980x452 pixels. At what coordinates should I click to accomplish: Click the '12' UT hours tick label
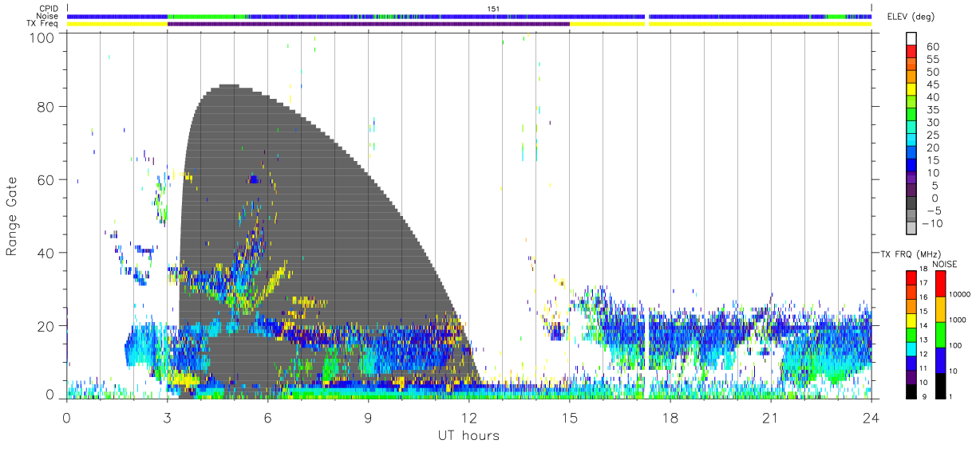[x=468, y=418]
